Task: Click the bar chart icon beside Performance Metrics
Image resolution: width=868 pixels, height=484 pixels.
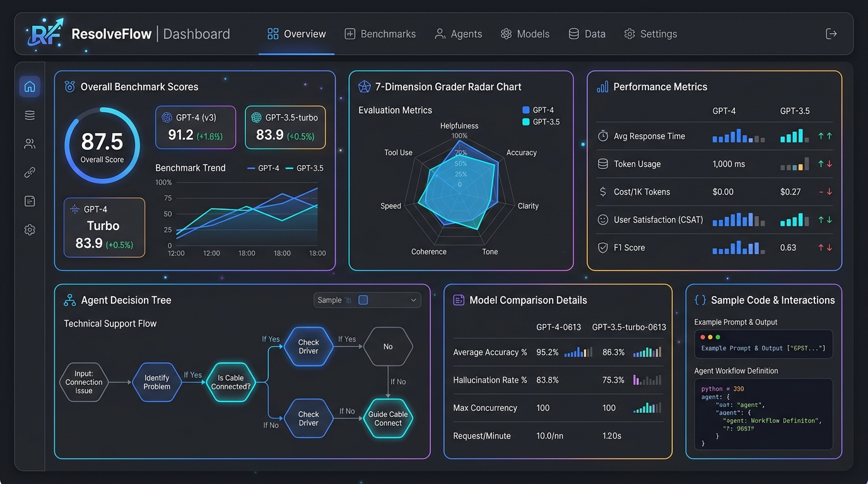Action: point(602,87)
